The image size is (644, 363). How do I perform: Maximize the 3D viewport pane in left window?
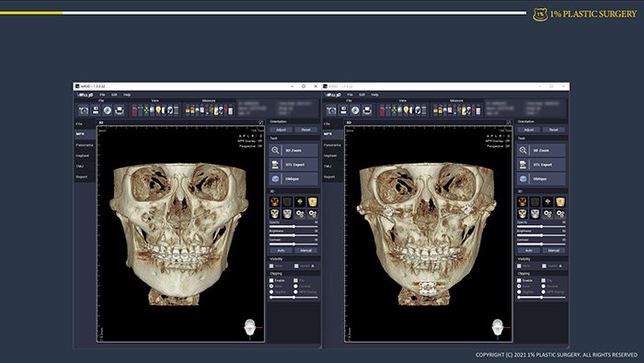(x=261, y=122)
